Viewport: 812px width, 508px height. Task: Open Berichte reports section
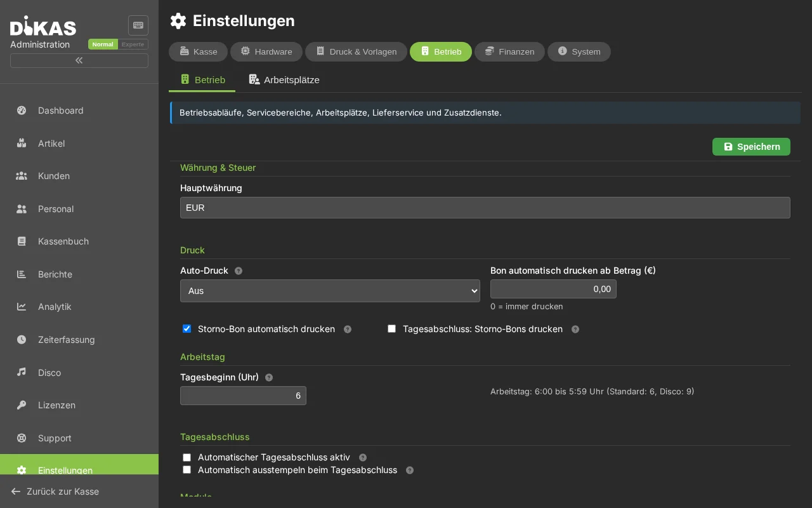pos(79,274)
